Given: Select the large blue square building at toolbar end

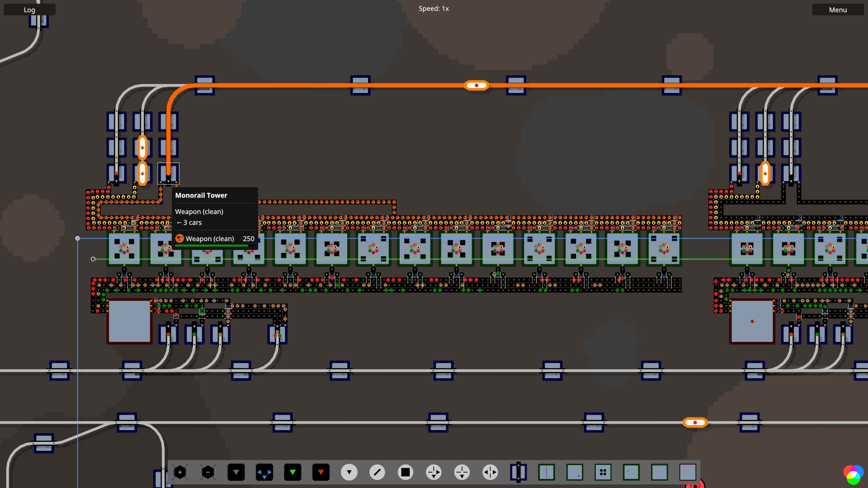Looking at the screenshot, I should click(688, 472).
